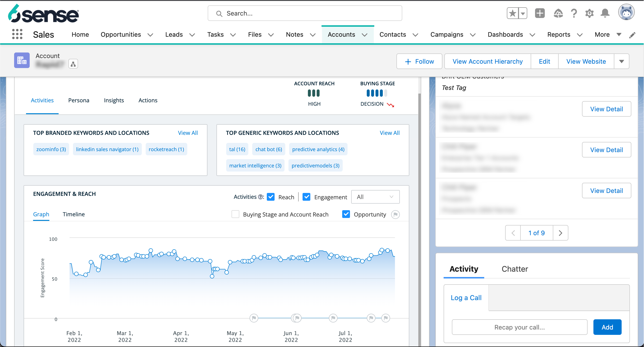Click the account hierarchy icon beside account name
The width and height of the screenshot is (644, 347).
(x=73, y=64)
